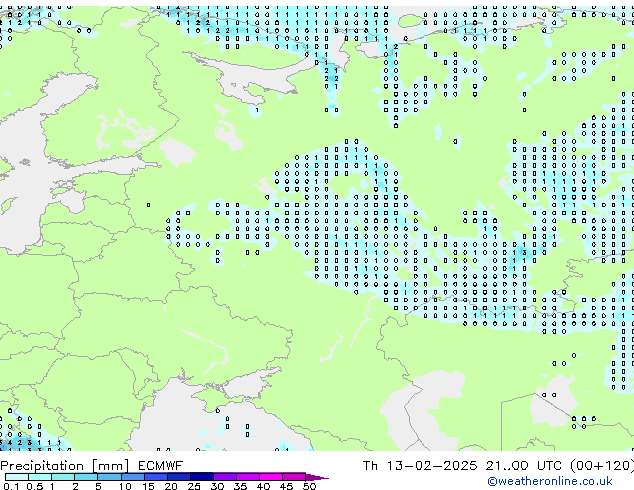
Task: Click the 10–15 mm legend swatch
Action: pyautogui.click(x=133, y=477)
